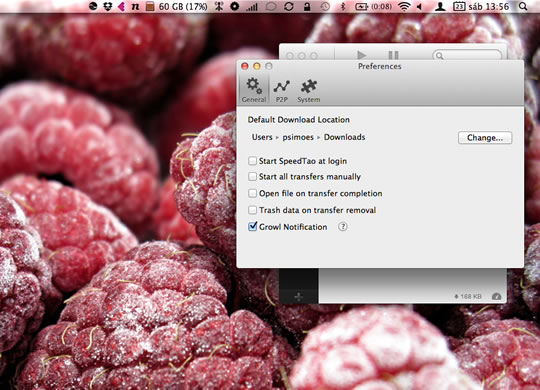Select the Users folder in path

point(262,137)
